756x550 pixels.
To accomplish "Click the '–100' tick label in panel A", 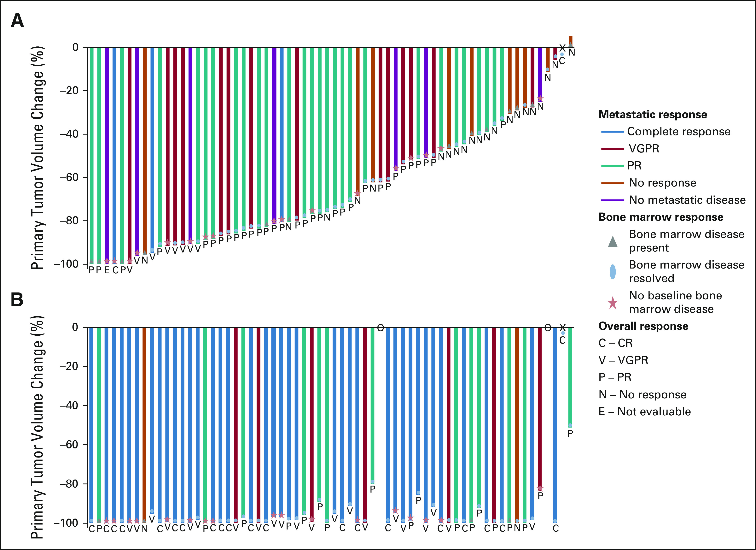I will [x=66, y=264].
